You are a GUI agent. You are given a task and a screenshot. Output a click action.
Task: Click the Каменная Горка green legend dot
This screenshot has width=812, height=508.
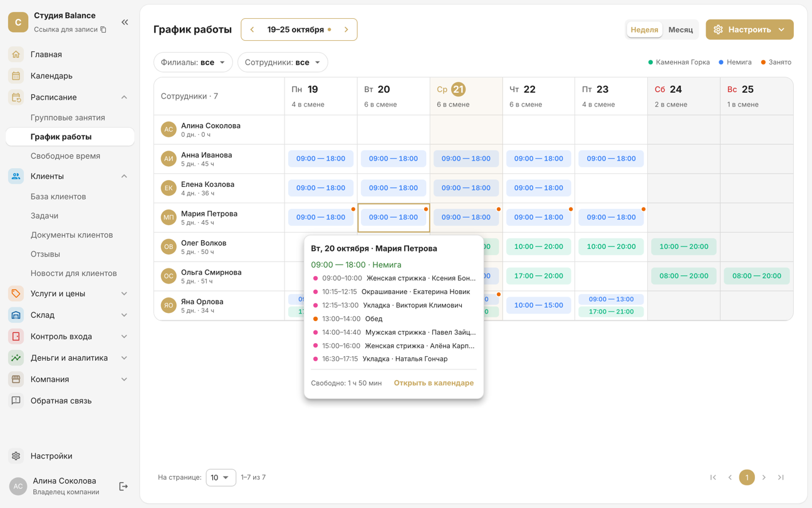[650, 62]
